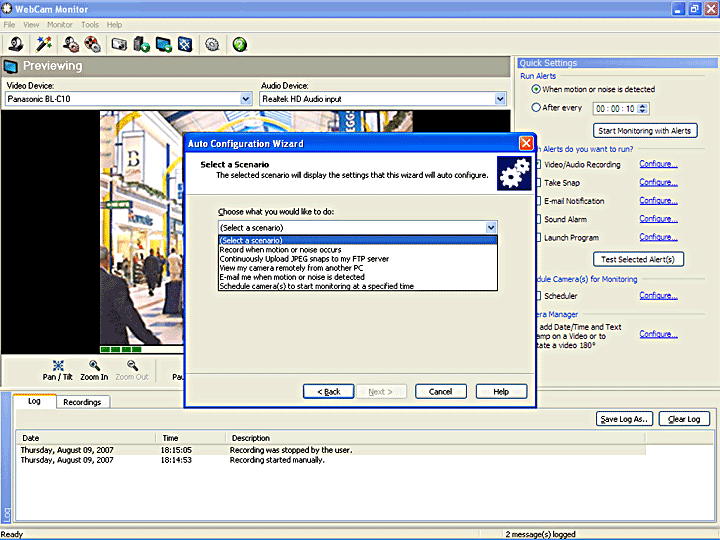Click the film reel with gear icon

(x=92, y=45)
